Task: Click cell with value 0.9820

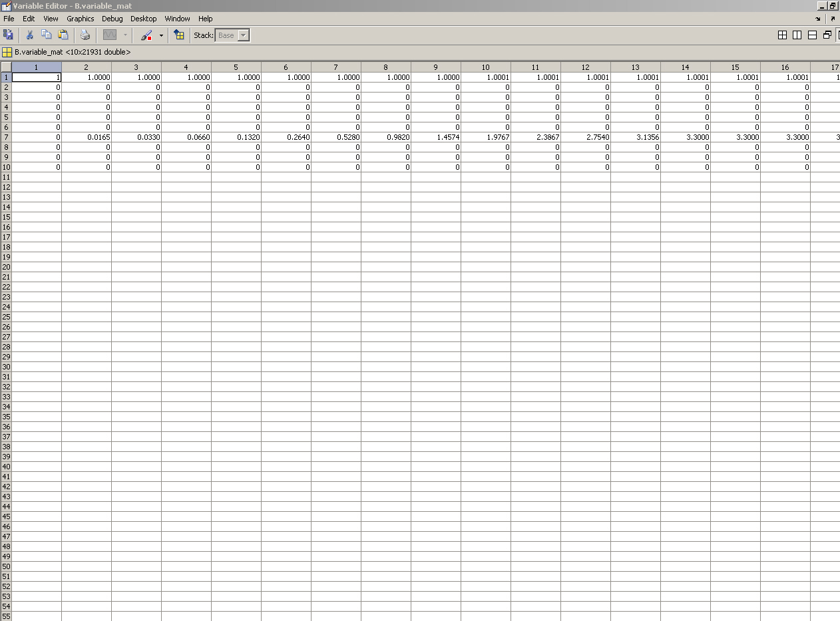Action: [x=386, y=137]
